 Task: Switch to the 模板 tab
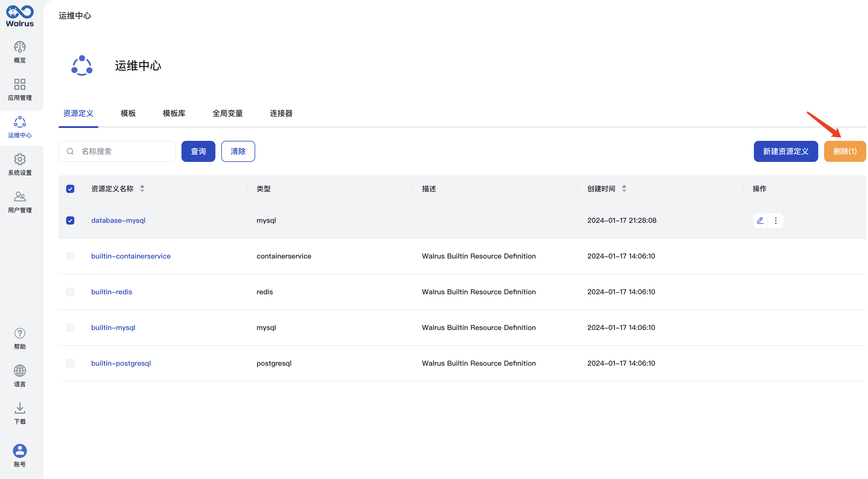[128, 113]
